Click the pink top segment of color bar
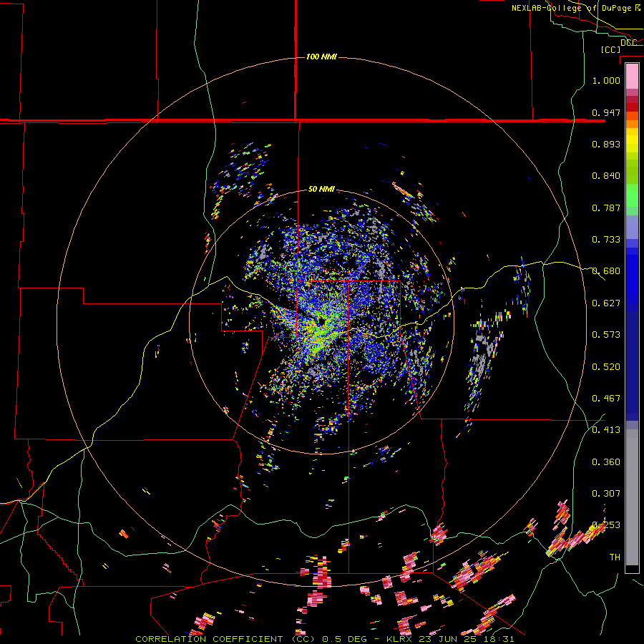Screen dimensions: 644x644 [x=632, y=76]
